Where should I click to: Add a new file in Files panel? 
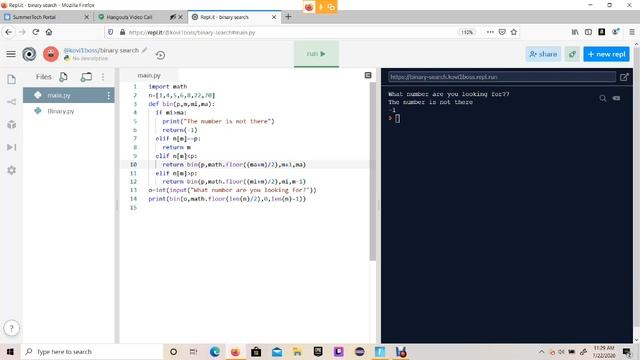(x=63, y=77)
